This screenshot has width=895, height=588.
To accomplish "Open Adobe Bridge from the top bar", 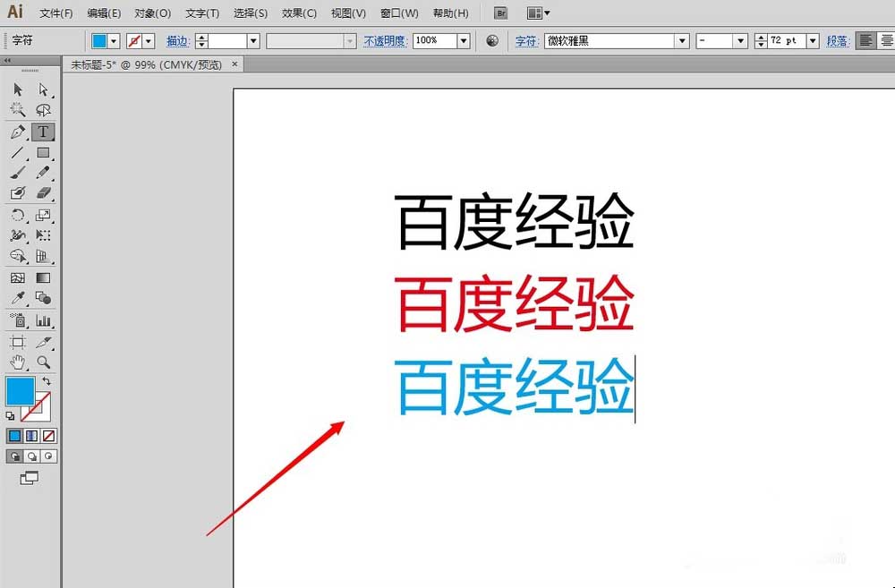I will pyautogui.click(x=500, y=13).
